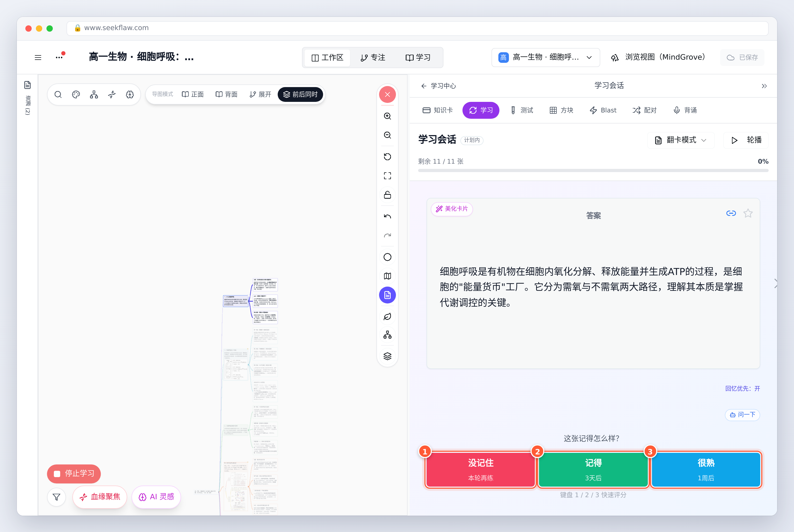Switch to 专注 tab
794x532 pixels.
[373, 58]
